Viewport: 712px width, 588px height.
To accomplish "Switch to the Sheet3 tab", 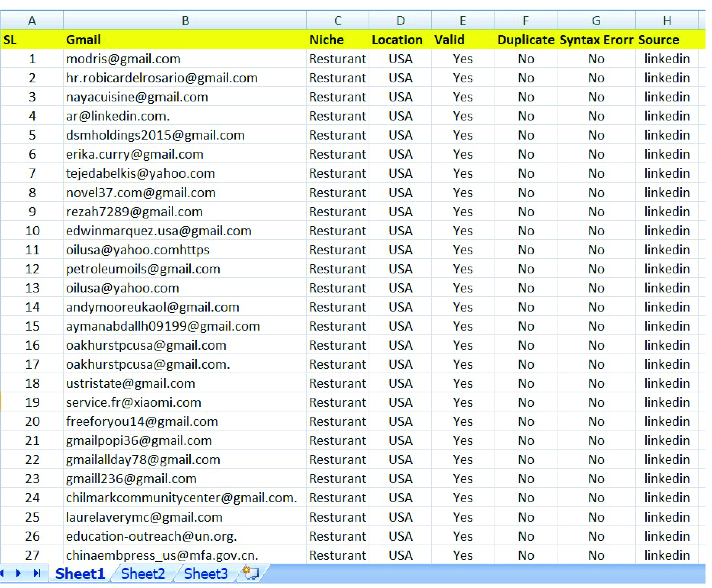I will tap(206, 573).
